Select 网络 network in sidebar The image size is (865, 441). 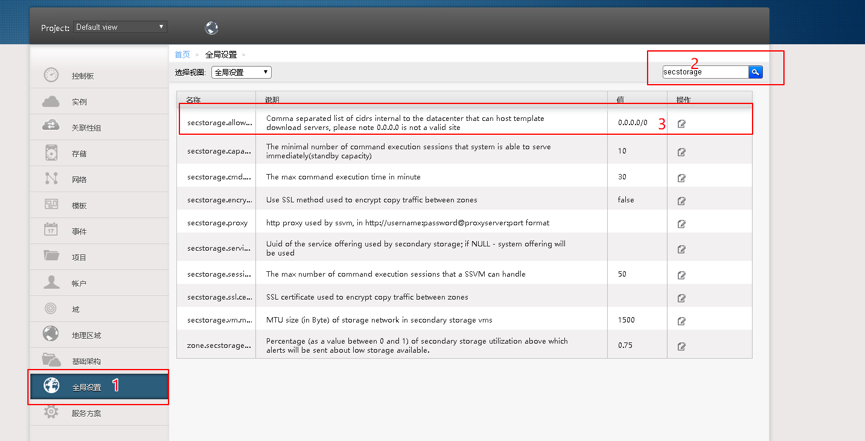pyautogui.click(x=79, y=180)
